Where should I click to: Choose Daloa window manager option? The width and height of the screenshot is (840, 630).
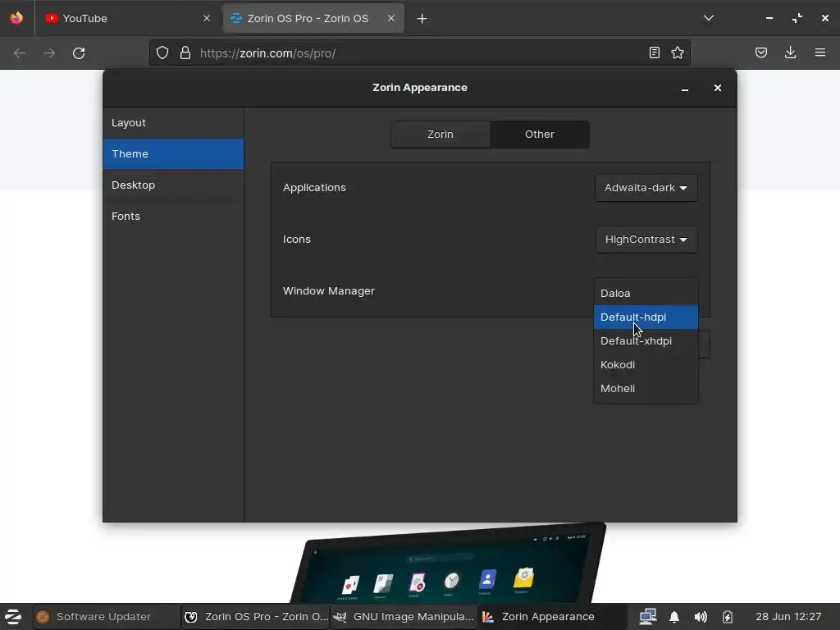646,293
